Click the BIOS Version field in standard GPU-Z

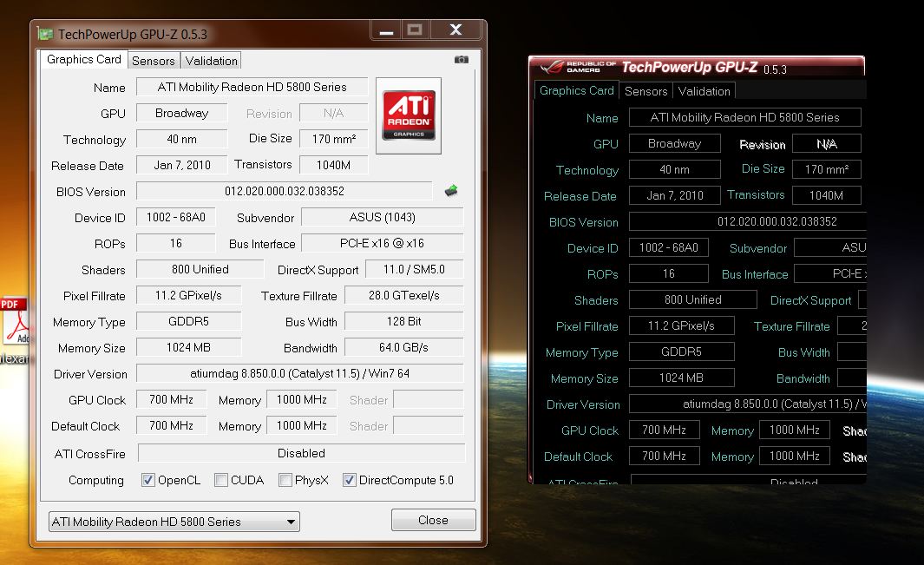pyautogui.click(x=284, y=191)
